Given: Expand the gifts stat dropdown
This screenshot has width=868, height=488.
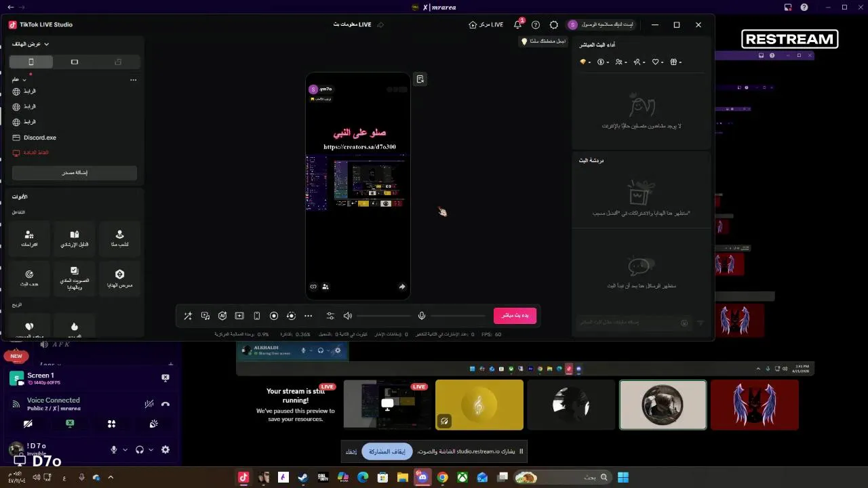Looking at the screenshot, I should click(x=676, y=62).
